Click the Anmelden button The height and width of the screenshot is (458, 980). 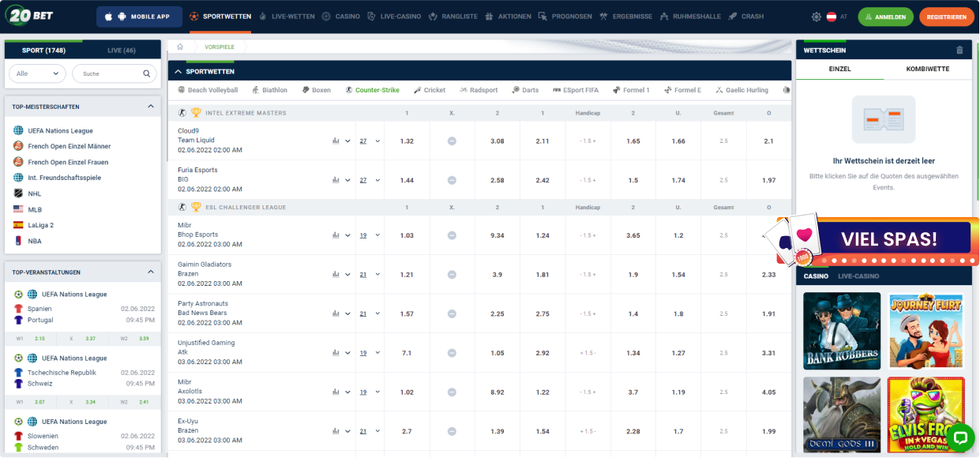pyautogui.click(x=885, y=17)
